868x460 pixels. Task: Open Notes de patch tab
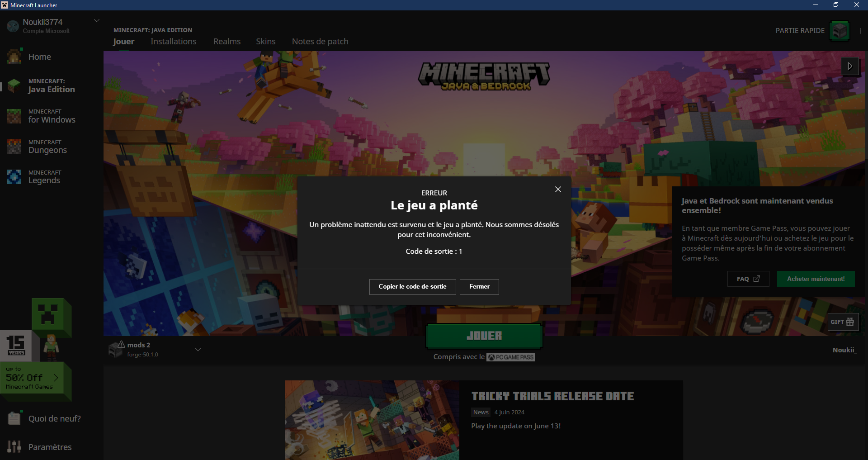pyautogui.click(x=320, y=42)
